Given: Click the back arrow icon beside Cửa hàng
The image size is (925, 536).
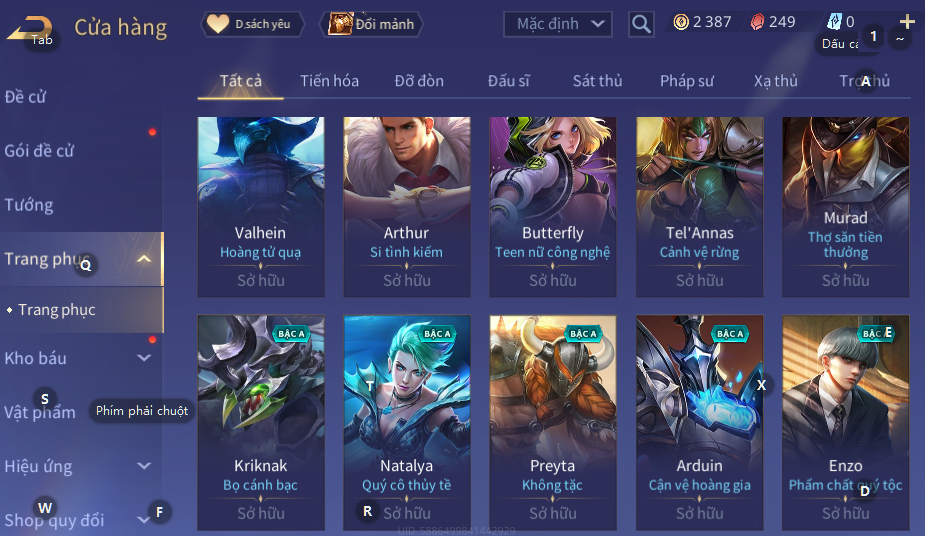Looking at the screenshot, I should 29,28.
